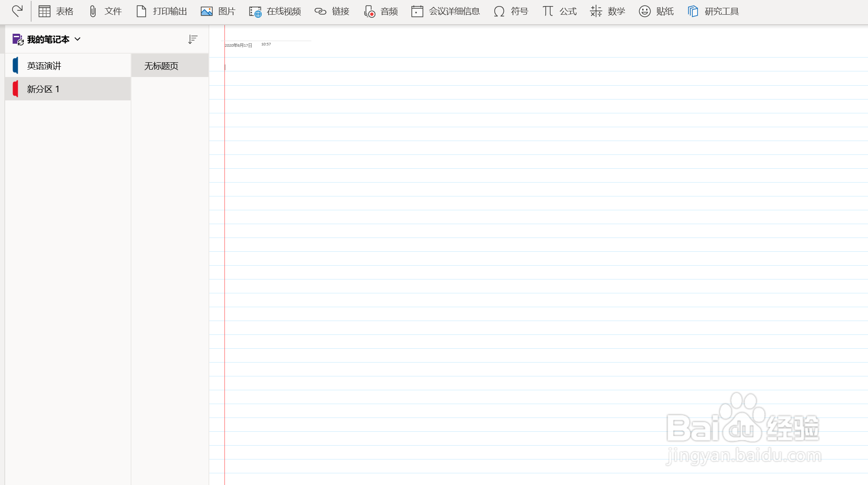This screenshot has height=485, width=868.
Task: Insert a file printout via 打印输出
Action: (x=161, y=11)
